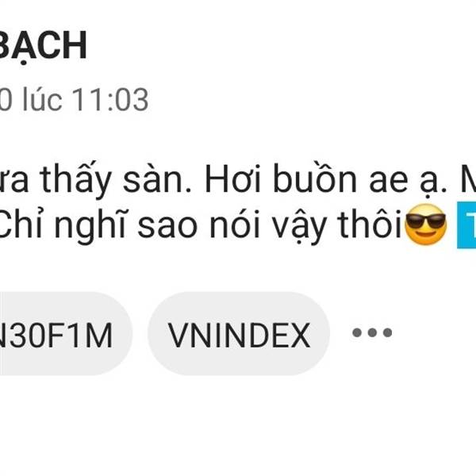Open the BẠCH author profile name
The width and height of the screenshot is (476, 476).
tap(43, 47)
